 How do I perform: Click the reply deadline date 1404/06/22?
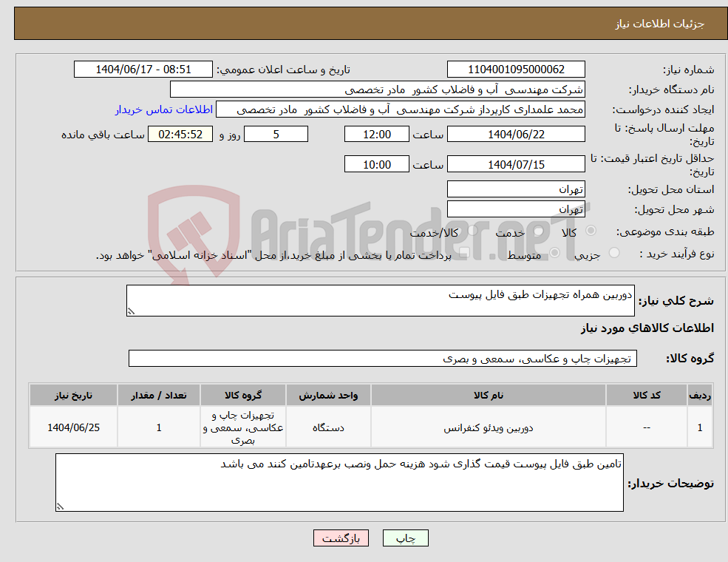point(515,134)
